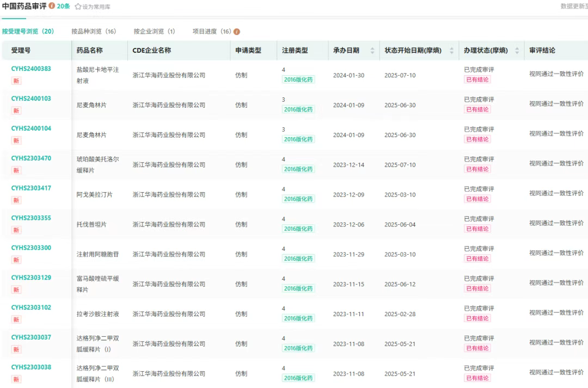Click 审评结论 column header

542,50
